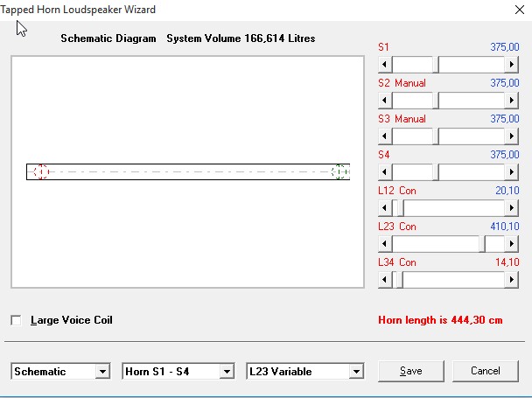Screen dimensions: 532x398
Task: Click the L23 value 410,10
Action: click(505, 227)
